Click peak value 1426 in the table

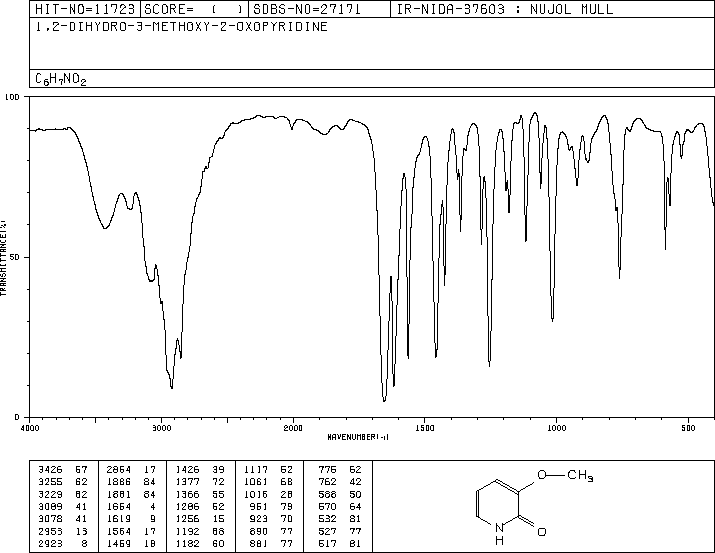point(187,470)
